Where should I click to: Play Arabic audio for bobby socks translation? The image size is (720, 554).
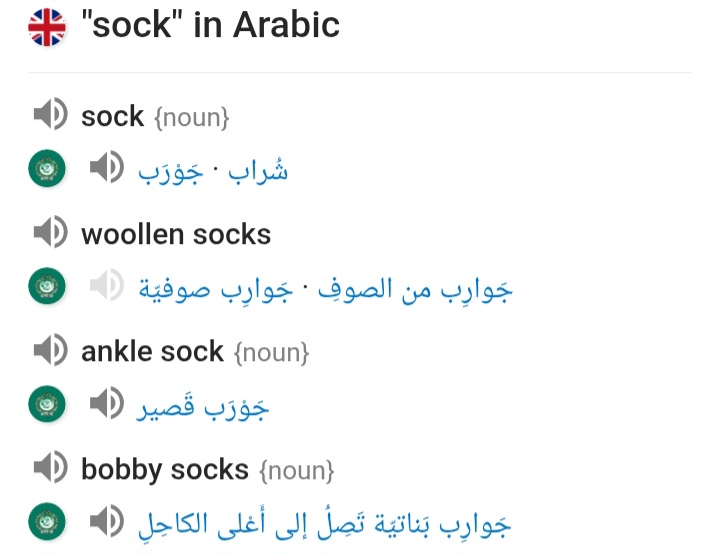107,521
